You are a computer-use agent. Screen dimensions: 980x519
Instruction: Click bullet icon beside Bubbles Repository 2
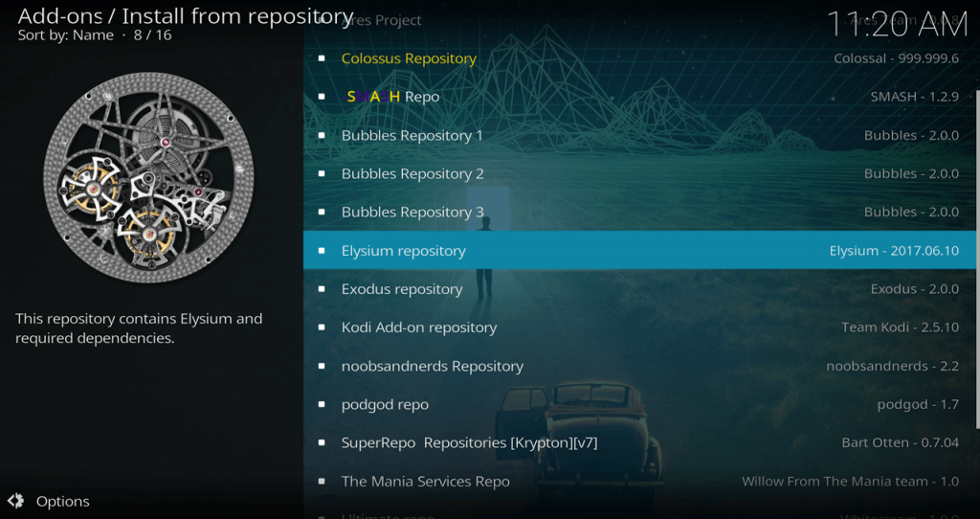click(322, 174)
